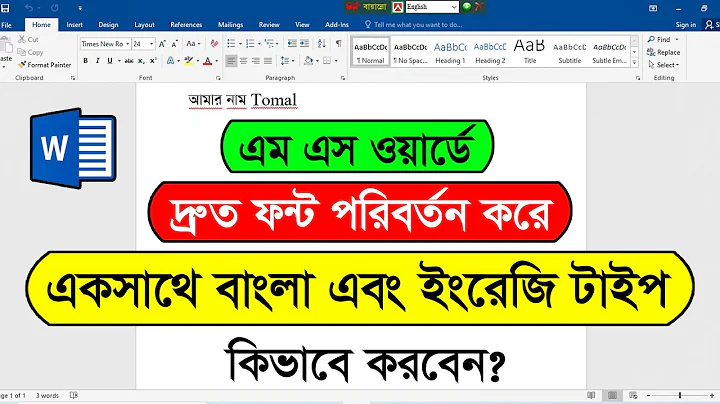Expand the bullet library arrow
This screenshot has height=404, width=720.
pyautogui.click(x=240, y=44)
